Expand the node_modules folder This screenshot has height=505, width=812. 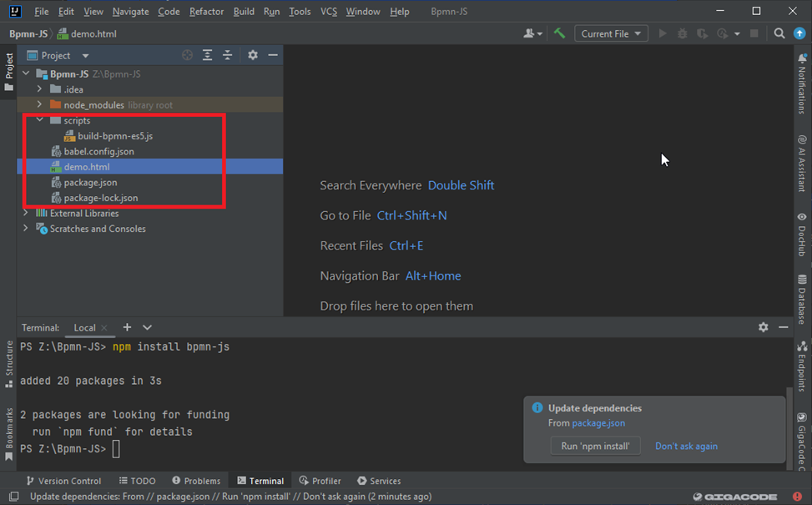(39, 104)
